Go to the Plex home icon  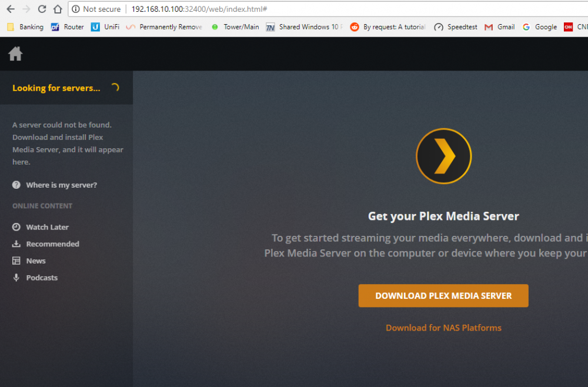pos(15,54)
